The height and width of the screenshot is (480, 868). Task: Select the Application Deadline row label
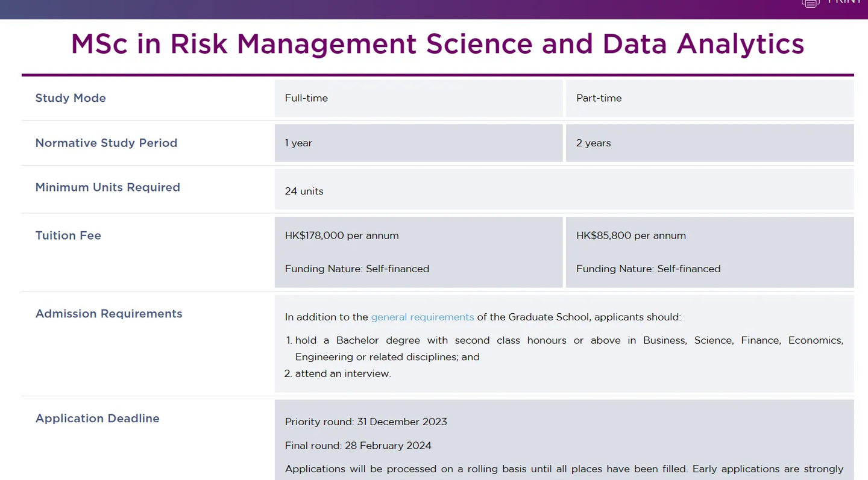[97, 419]
